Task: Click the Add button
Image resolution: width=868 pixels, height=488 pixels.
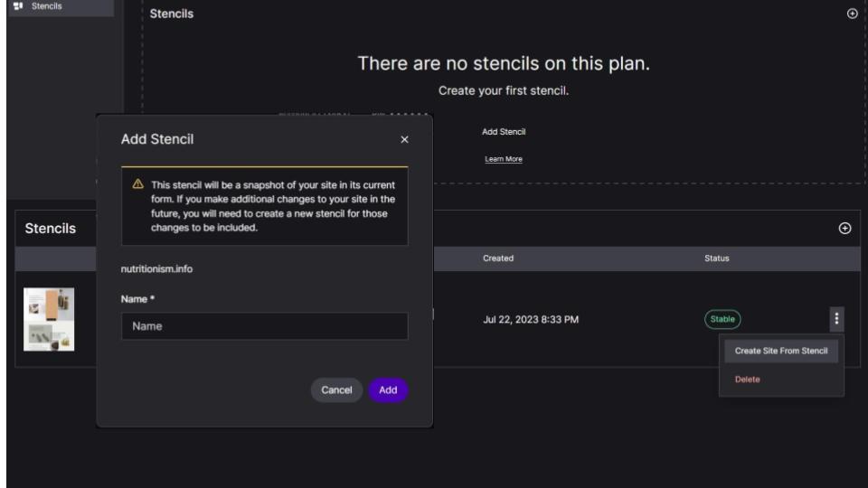Action: (x=388, y=390)
